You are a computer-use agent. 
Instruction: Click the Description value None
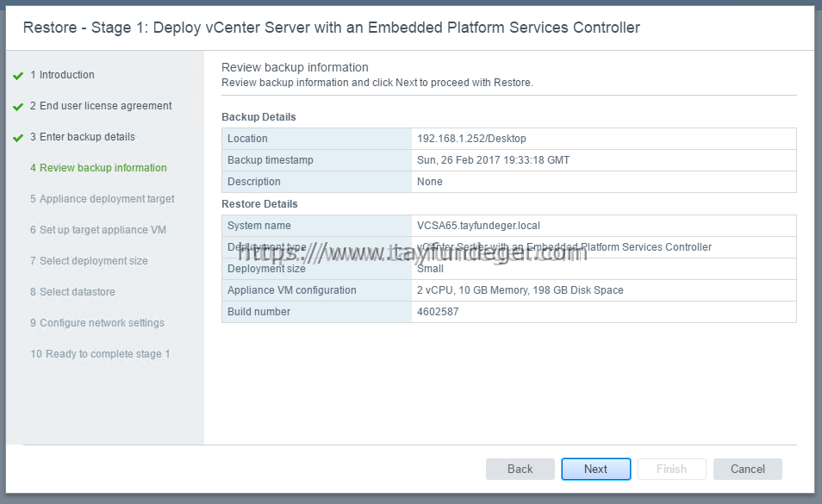[x=430, y=182]
